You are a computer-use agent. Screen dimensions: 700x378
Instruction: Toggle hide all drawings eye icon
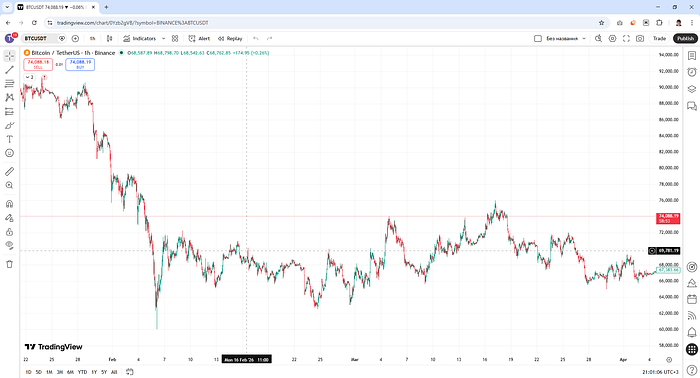(x=9, y=245)
